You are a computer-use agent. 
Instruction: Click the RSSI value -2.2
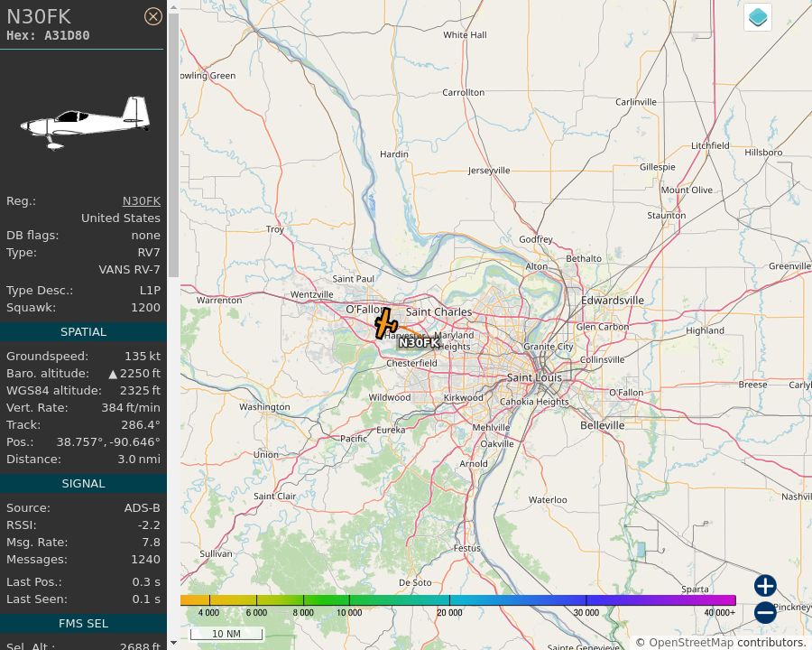click(149, 525)
